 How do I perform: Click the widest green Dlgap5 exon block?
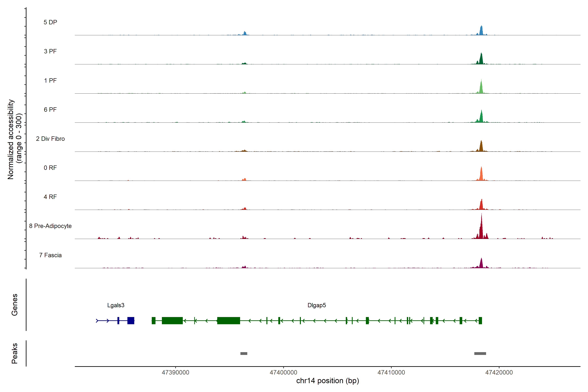229,320
